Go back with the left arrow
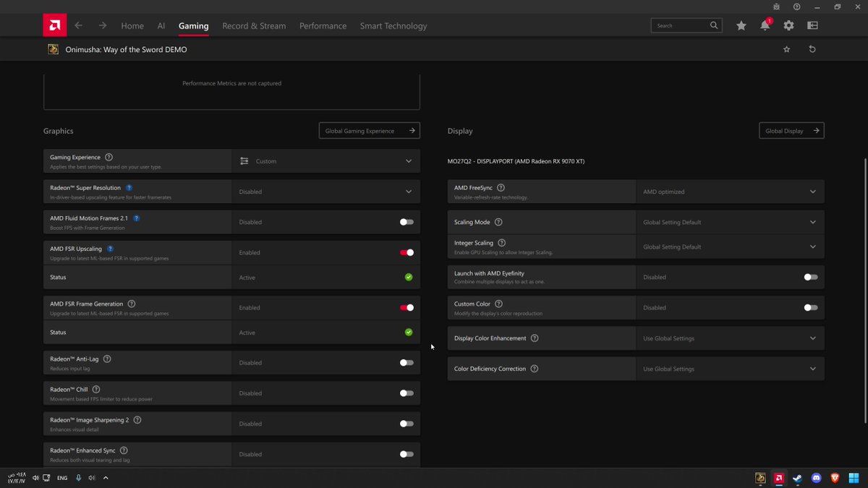Viewport: 868px width, 488px height. (x=78, y=25)
